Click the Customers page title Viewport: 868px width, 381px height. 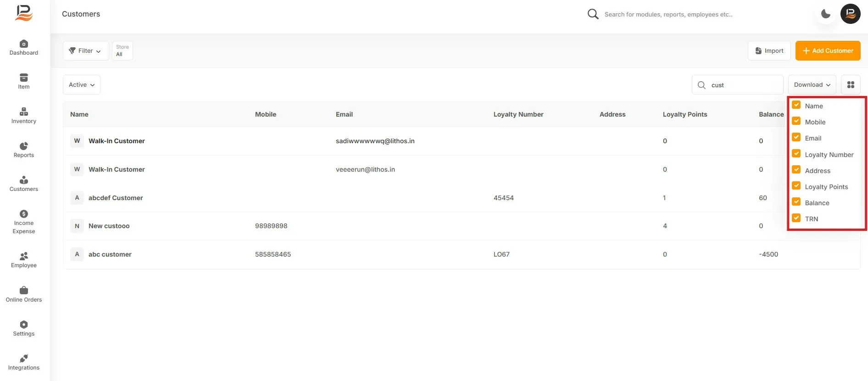point(81,14)
